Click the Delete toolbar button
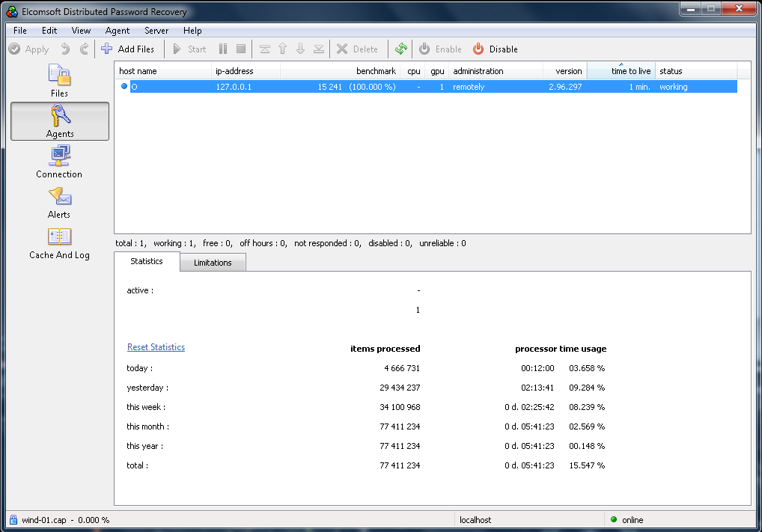 tap(357, 49)
